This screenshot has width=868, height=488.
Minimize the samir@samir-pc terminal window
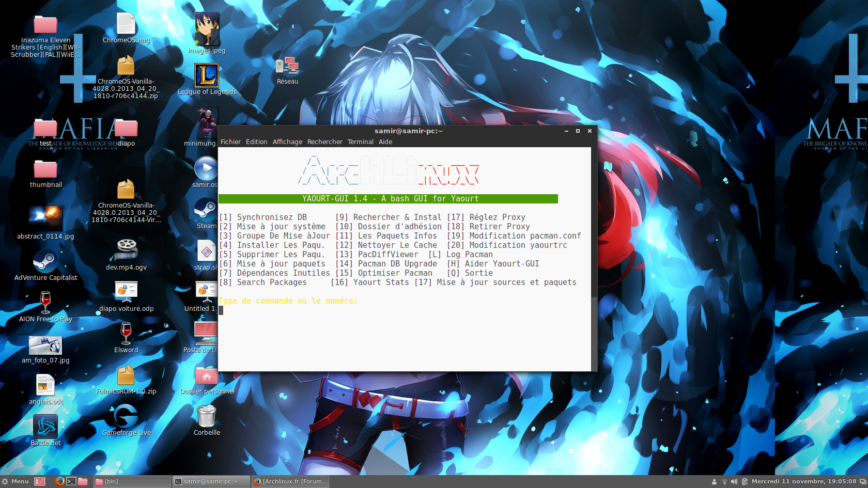567,131
